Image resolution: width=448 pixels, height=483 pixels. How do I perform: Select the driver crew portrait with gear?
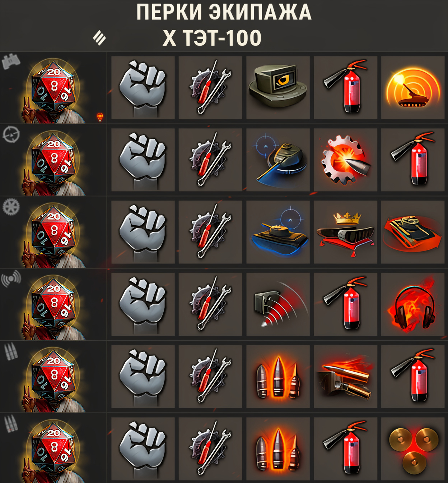click(x=53, y=232)
